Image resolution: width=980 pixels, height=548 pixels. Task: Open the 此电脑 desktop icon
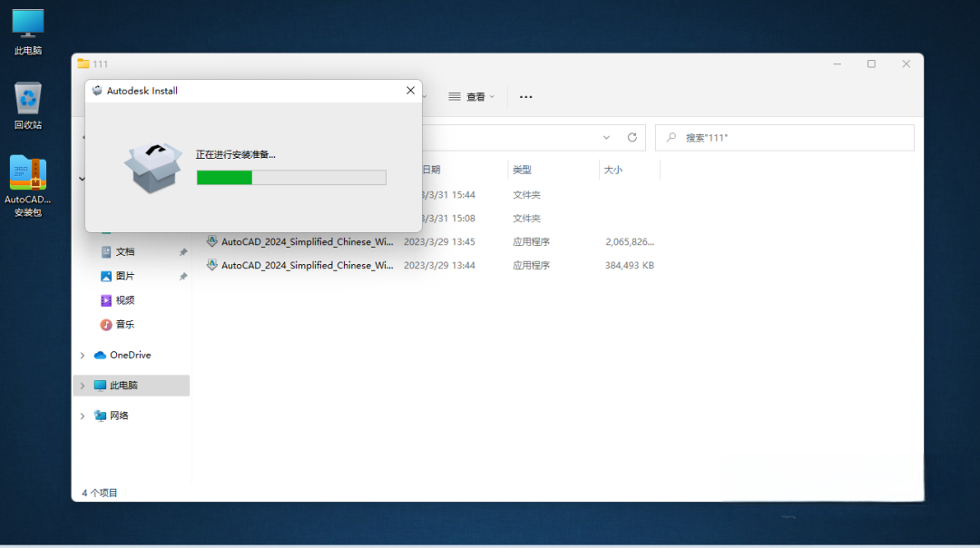pos(28,33)
